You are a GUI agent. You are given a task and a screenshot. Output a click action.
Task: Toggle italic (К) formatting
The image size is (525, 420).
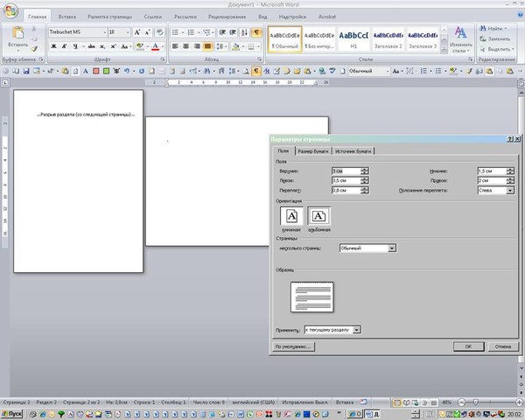[x=64, y=46]
